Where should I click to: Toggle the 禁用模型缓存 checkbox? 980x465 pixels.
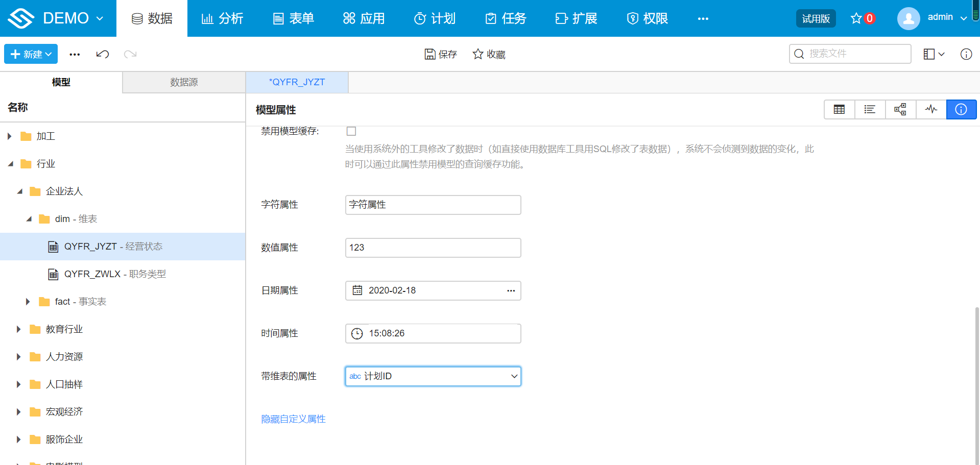point(351,131)
